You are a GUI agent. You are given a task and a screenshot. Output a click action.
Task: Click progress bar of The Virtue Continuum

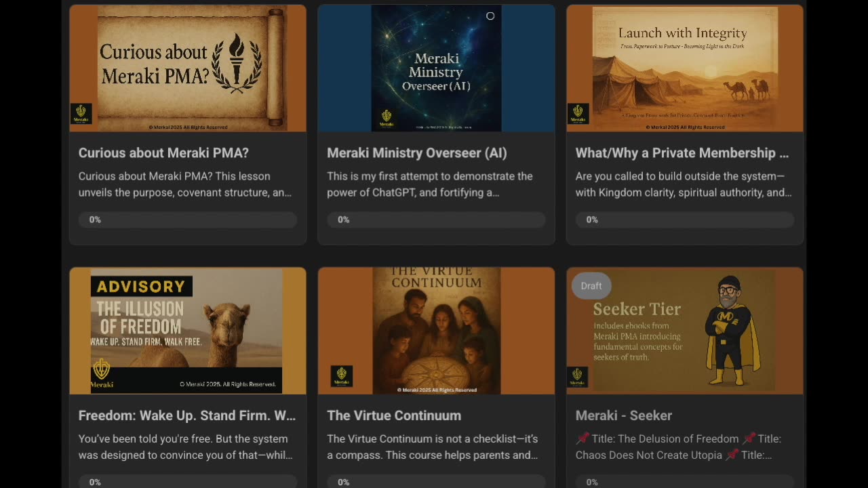[x=436, y=481]
